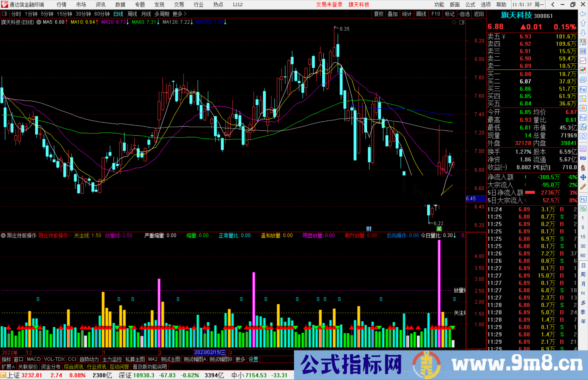Toggle the round button beside 跟庄持股操作 label

(3, 235)
